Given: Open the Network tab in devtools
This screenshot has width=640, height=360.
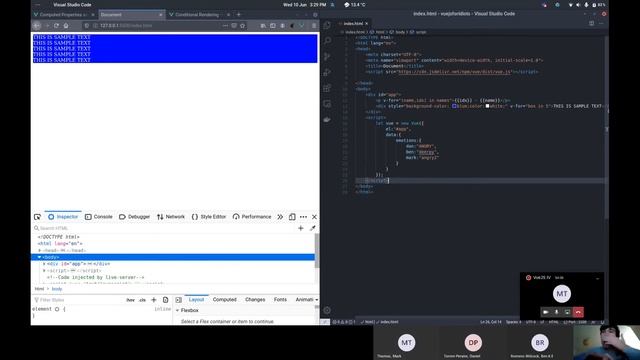Looking at the screenshot, I should tap(171, 217).
